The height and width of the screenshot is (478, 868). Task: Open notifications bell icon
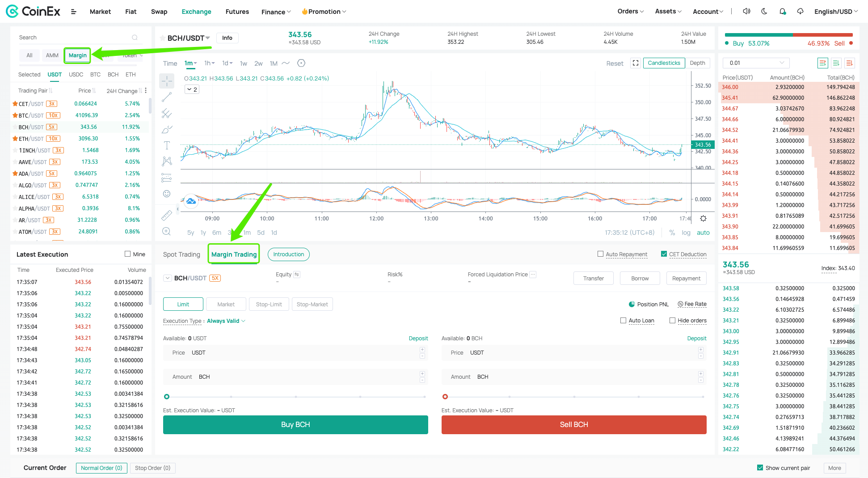(x=783, y=11)
